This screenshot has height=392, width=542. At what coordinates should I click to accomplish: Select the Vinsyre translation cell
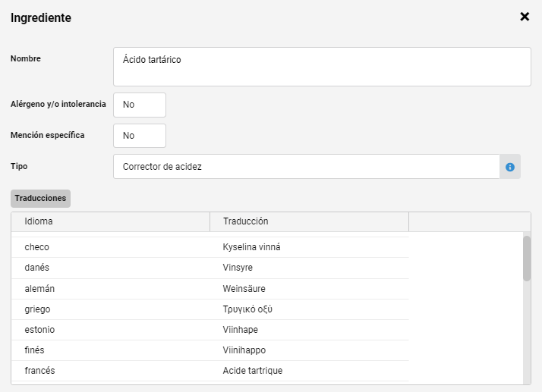310,268
